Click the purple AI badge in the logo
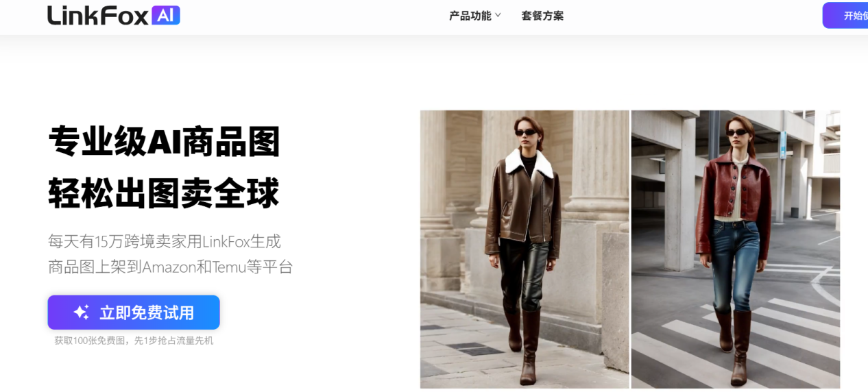868x392 pixels. 165,15
